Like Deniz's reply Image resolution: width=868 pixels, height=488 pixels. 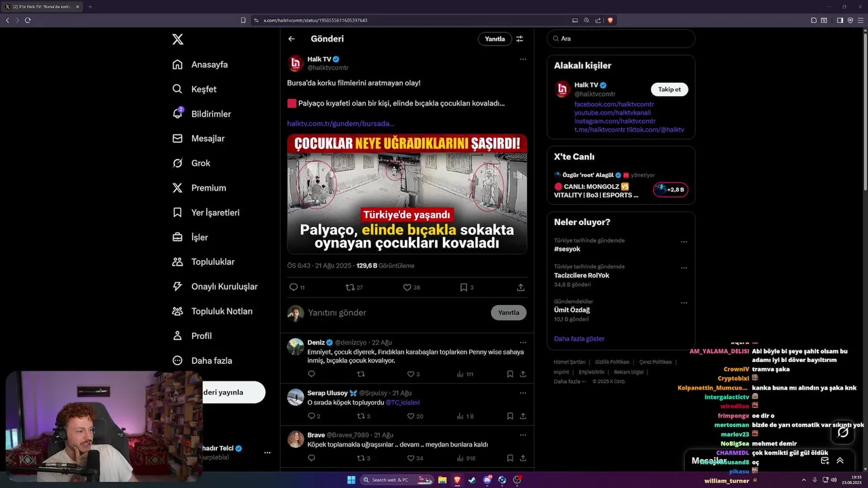click(x=410, y=374)
